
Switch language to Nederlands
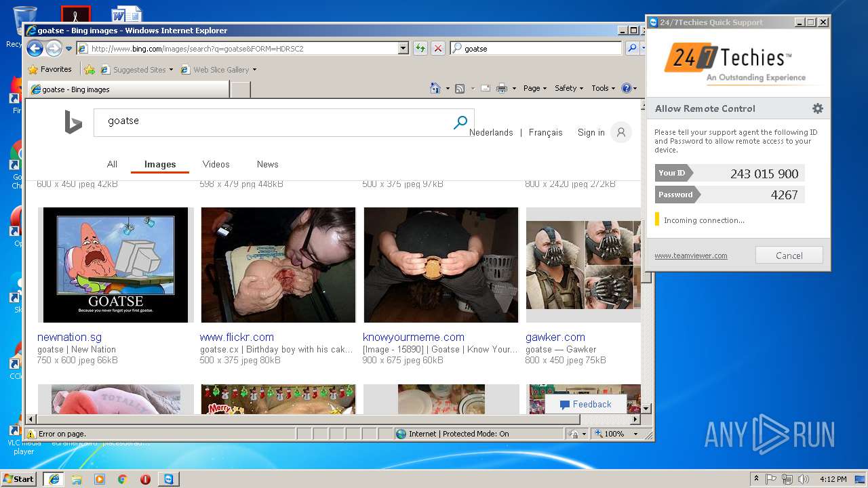tap(491, 133)
